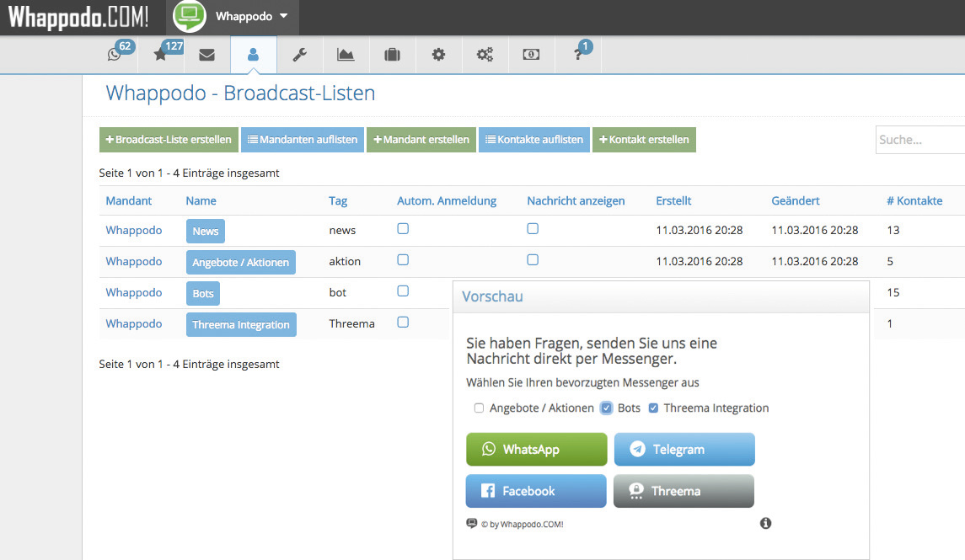The image size is (965, 560).
Task: Sort by Name column header
Action: coord(201,200)
